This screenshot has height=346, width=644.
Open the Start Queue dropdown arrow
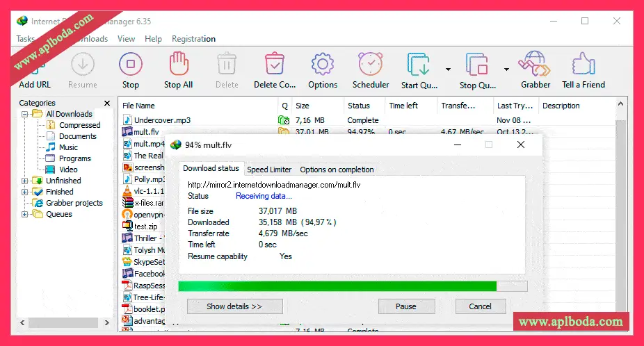pos(448,69)
